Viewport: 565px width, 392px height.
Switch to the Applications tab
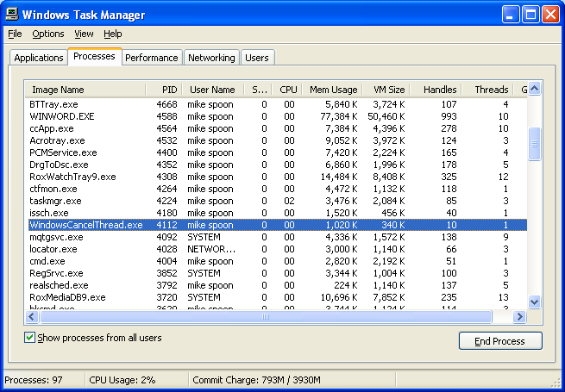(x=39, y=58)
